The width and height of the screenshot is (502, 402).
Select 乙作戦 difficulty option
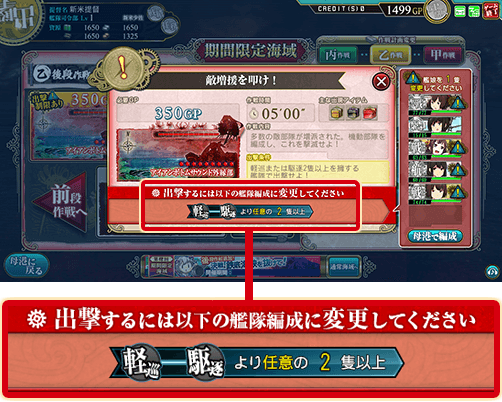(x=390, y=55)
